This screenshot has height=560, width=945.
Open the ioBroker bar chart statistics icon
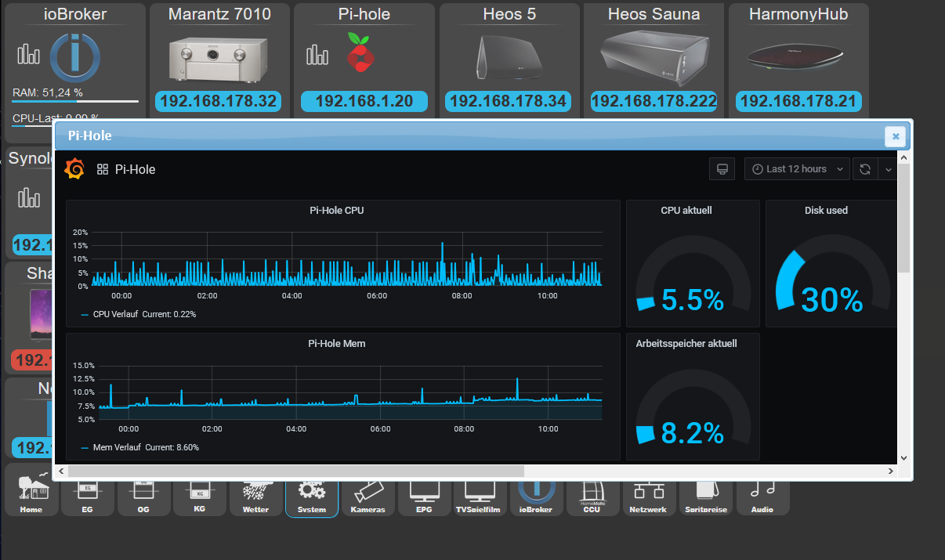29,53
